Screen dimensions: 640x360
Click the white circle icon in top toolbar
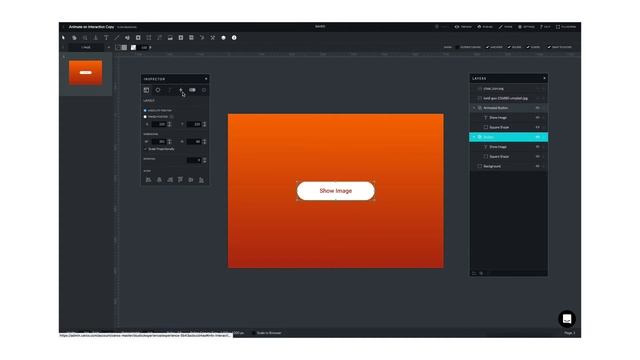(x=223, y=38)
